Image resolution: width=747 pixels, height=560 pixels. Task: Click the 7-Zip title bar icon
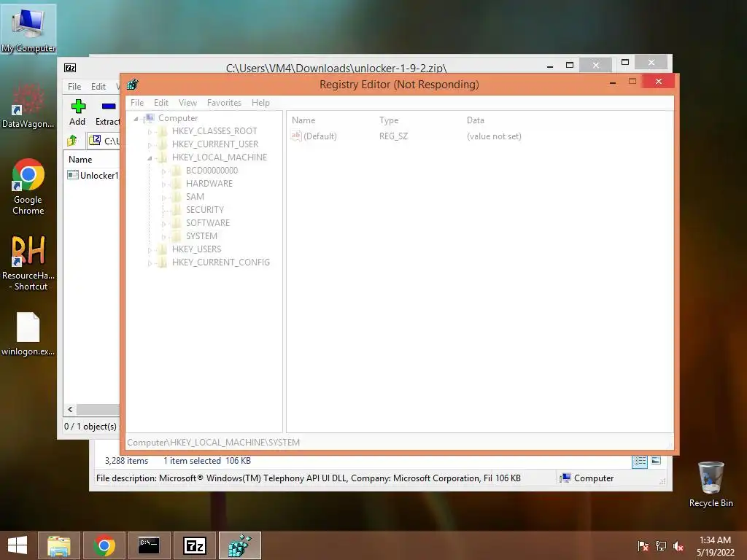pyautogui.click(x=70, y=68)
